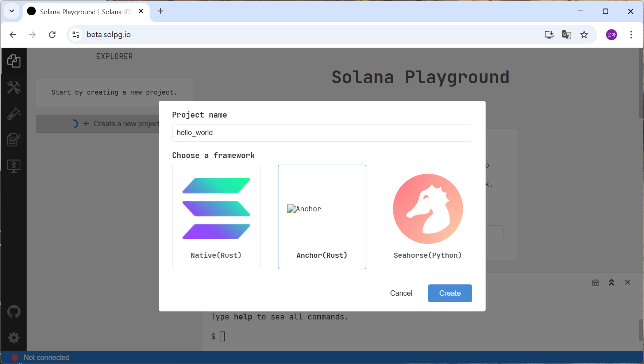Go forward in browser history
This screenshot has height=364, width=644.
32,35
